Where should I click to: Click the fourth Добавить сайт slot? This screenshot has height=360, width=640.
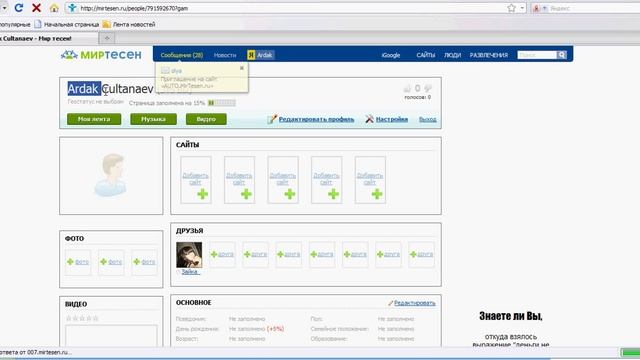coord(327,180)
